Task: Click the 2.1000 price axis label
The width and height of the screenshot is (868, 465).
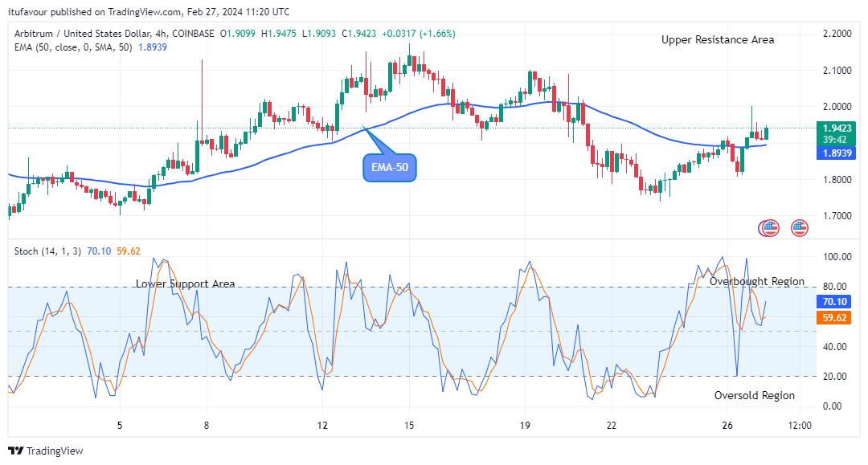Action: [x=837, y=71]
